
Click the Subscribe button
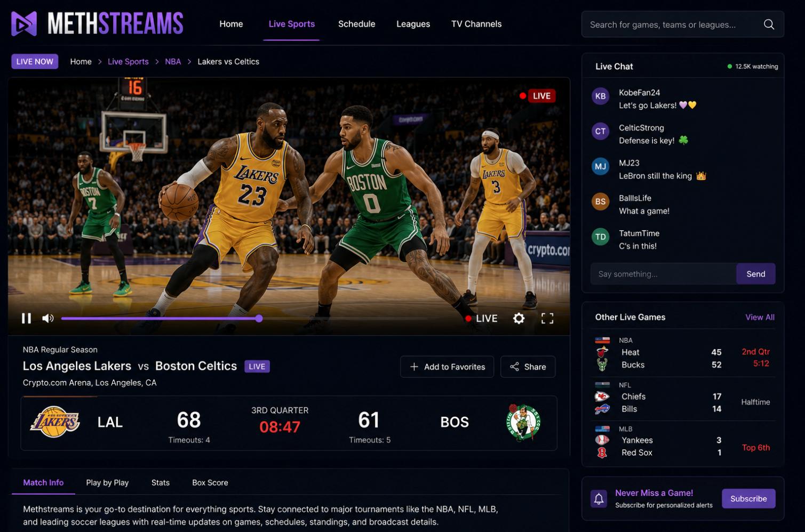point(748,499)
